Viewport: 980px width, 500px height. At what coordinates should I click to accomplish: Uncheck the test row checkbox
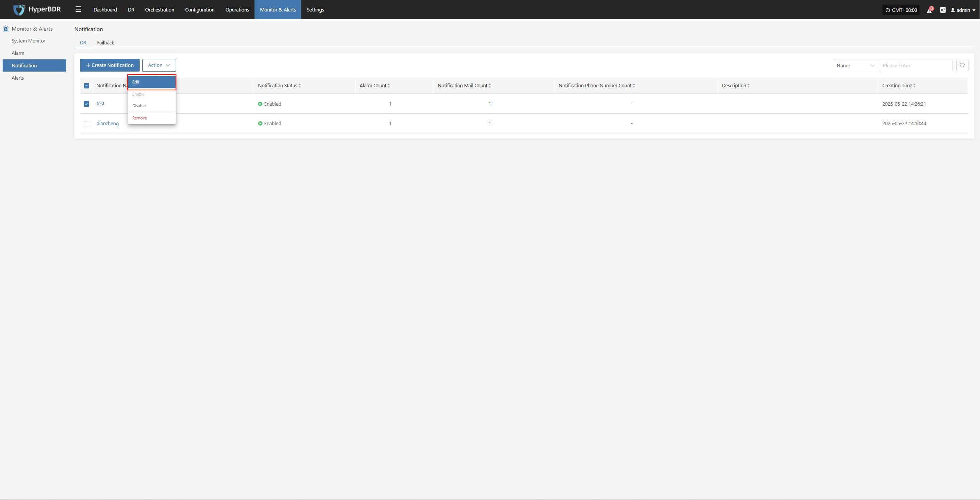[x=86, y=104]
